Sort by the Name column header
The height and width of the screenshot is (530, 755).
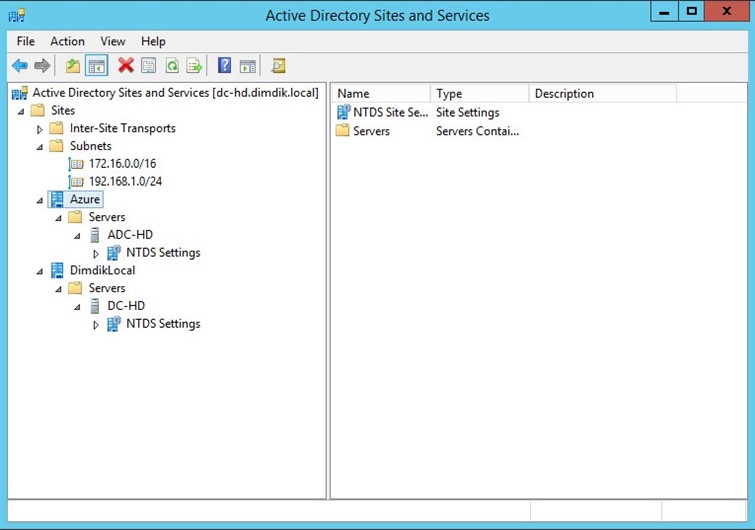[x=381, y=93]
